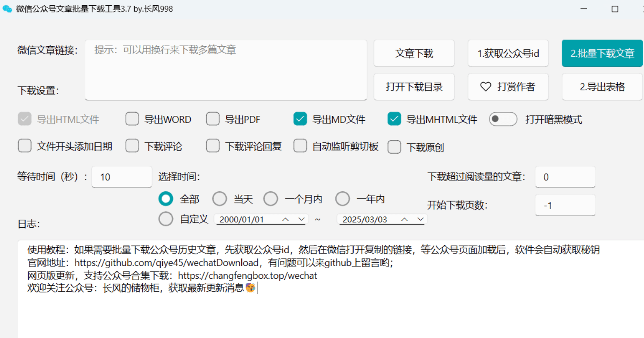The width and height of the screenshot is (644, 338).
Task: Click the heart icon on 打赏作者 button
Action: 485,87
